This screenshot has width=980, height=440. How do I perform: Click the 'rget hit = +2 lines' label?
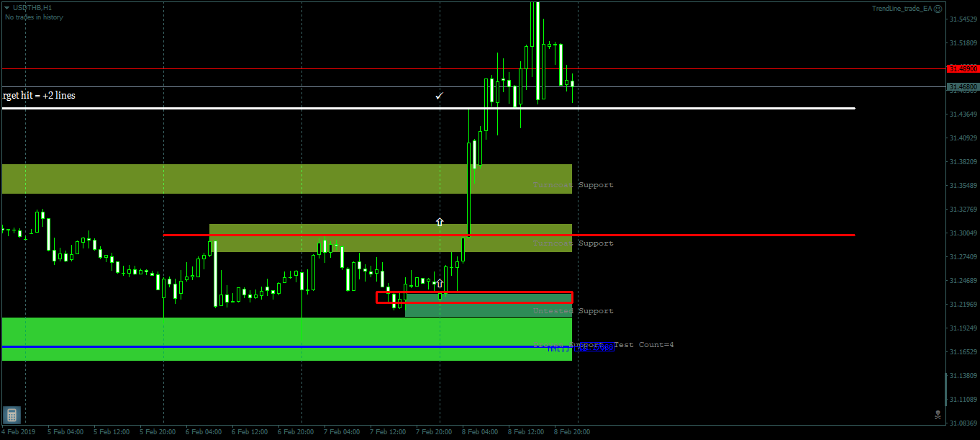(x=37, y=95)
